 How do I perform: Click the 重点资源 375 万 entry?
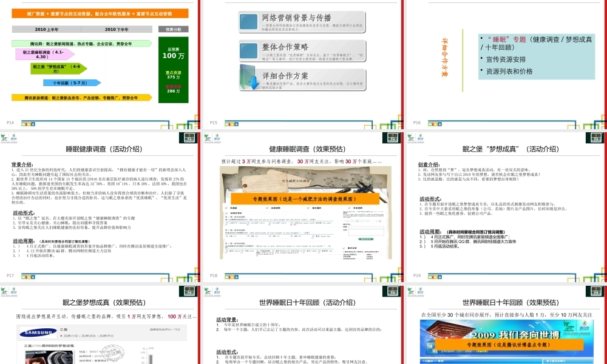[x=174, y=75]
